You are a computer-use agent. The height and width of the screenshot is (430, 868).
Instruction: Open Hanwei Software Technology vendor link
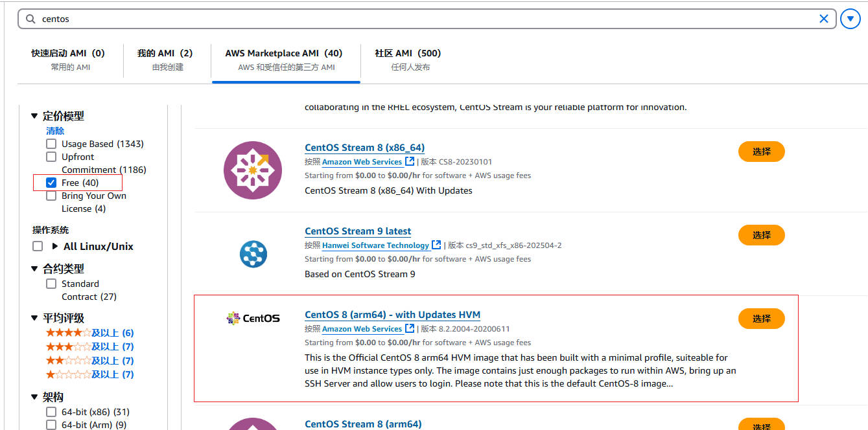tap(376, 245)
